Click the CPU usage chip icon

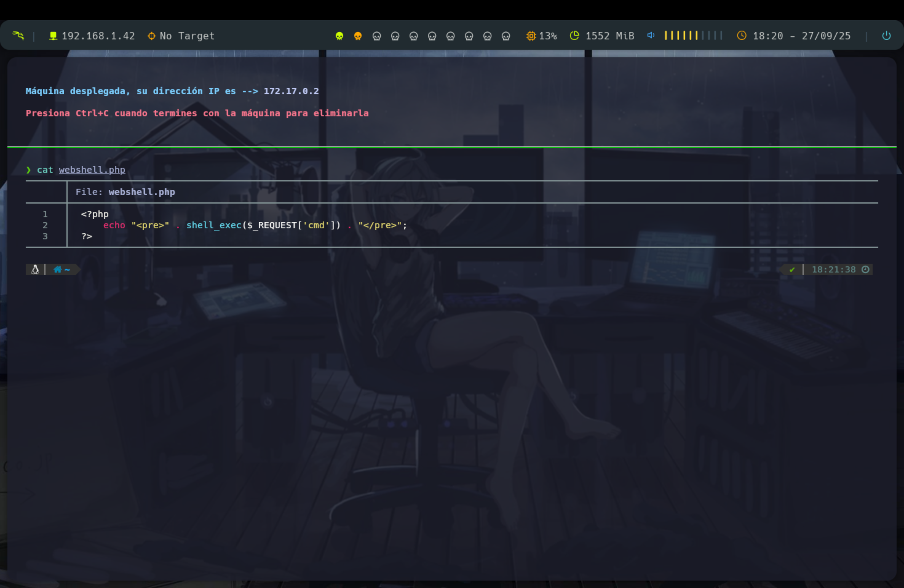(x=531, y=36)
